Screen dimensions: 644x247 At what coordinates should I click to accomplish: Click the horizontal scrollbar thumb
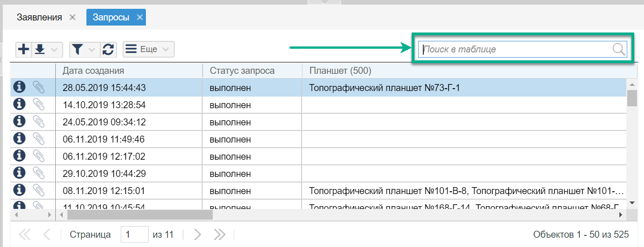pyautogui.click(x=139, y=215)
